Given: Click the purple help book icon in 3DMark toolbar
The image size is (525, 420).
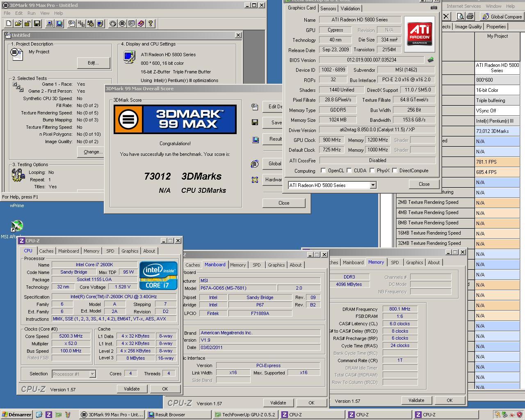Looking at the screenshot, I should [x=141, y=24].
